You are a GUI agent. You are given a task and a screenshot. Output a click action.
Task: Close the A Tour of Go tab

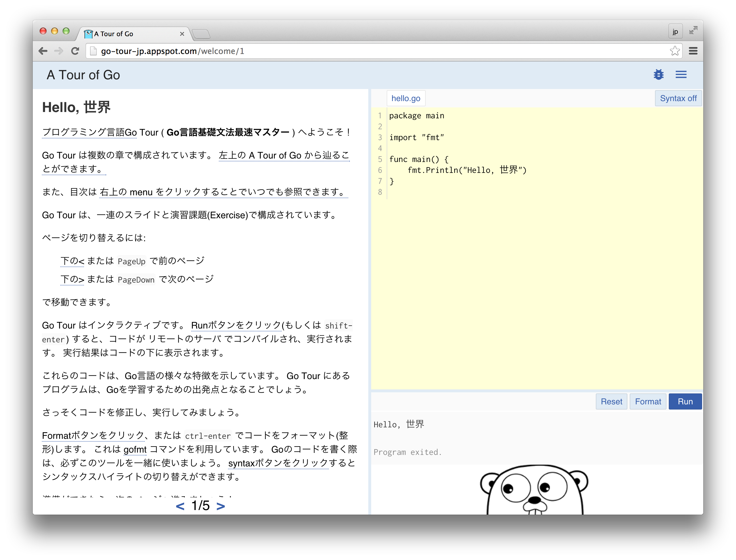(182, 34)
